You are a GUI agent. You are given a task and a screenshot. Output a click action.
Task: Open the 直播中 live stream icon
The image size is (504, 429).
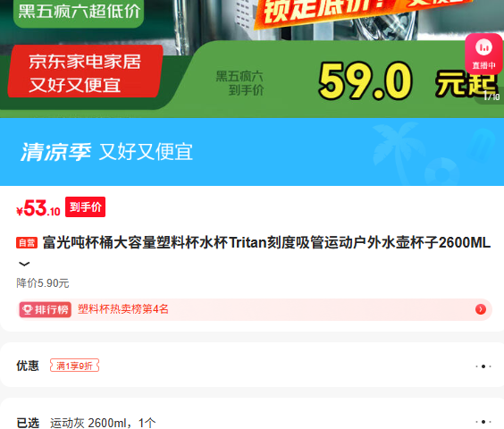pos(483,54)
